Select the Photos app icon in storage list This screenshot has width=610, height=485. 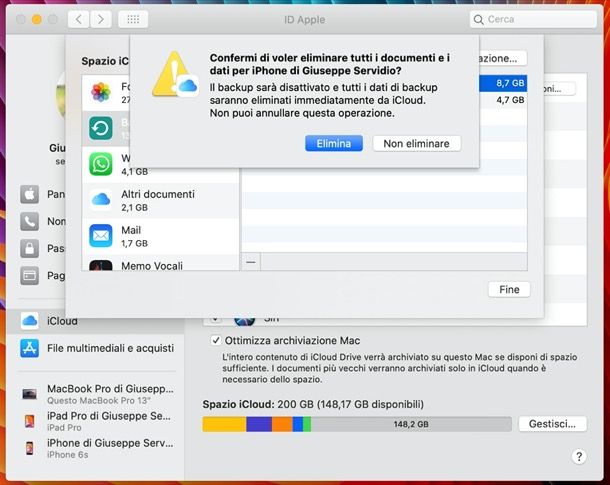click(101, 92)
